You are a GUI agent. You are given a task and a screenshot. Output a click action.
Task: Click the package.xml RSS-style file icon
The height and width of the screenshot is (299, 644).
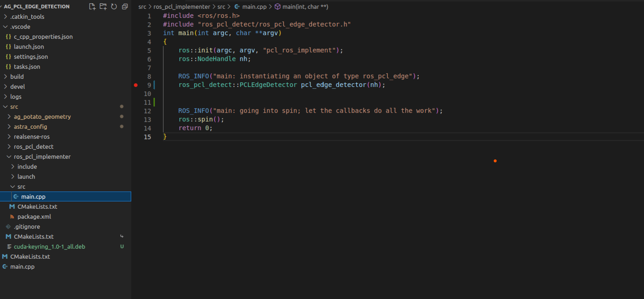12,217
